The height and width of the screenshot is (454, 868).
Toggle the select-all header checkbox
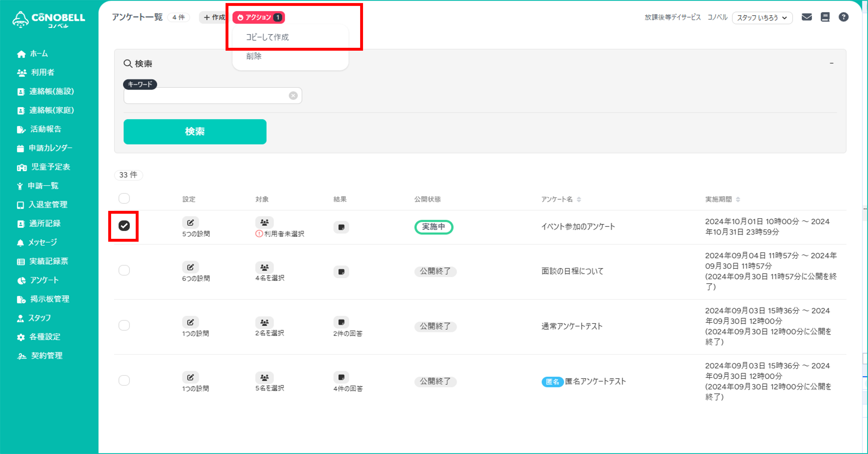[x=124, y=199]
